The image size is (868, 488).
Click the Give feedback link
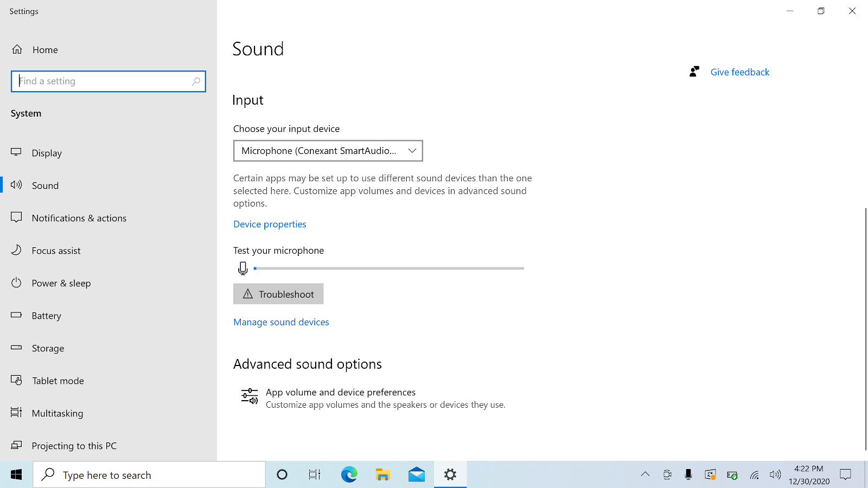(x=740, y=72)
